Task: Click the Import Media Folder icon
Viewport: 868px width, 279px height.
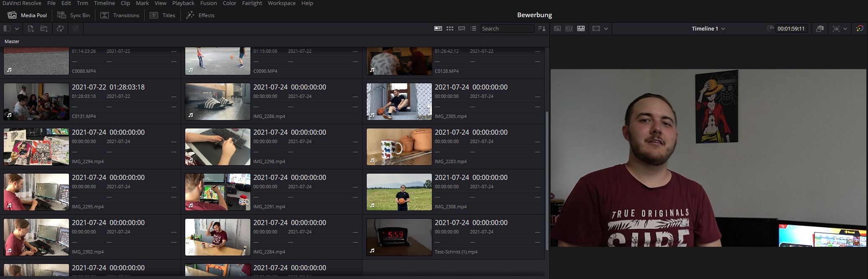Action: 44,28
